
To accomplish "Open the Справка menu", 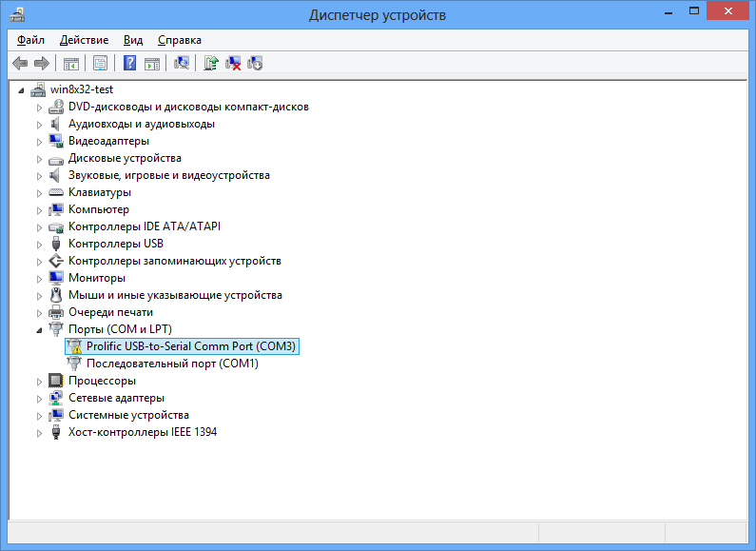I will click(180, 40).
